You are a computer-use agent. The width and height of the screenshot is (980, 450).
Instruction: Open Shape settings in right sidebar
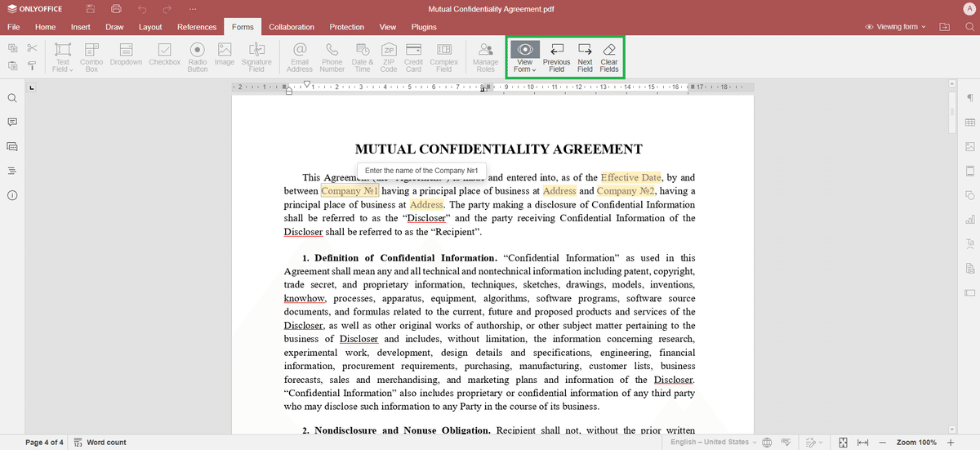tap(969, 195)
